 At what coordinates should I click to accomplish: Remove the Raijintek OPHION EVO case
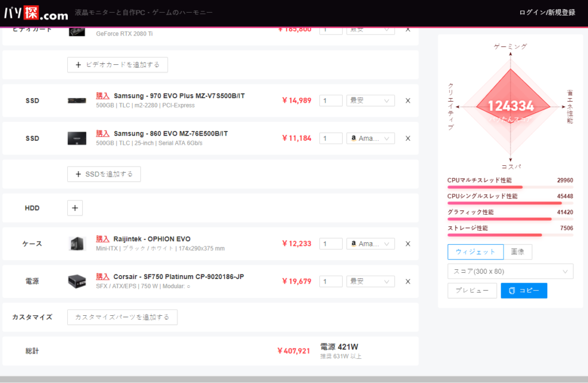click(408, 244)
